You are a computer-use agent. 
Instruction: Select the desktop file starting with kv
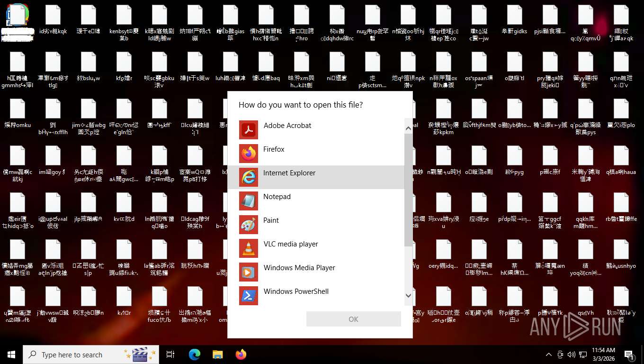(124, 208)
